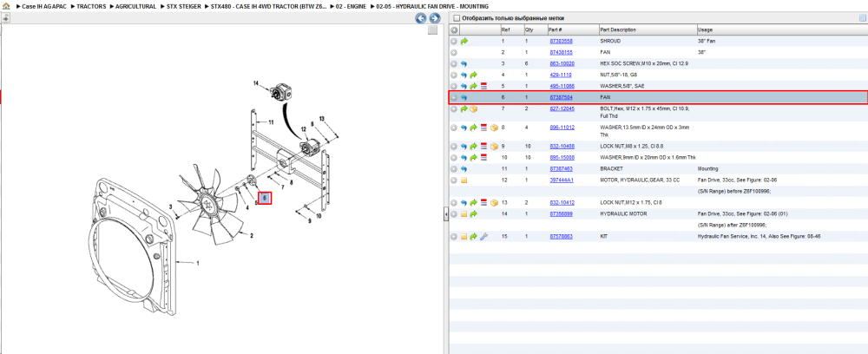Image resolution: width=868 pixels, height=354 pixels.
Task: Select highlighted callout 6 in the diagram
Action: (x=265, y=198)
